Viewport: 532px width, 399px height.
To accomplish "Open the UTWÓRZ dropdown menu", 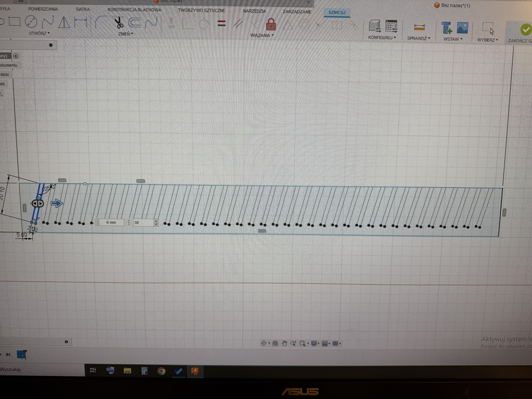I will [39, 33].
